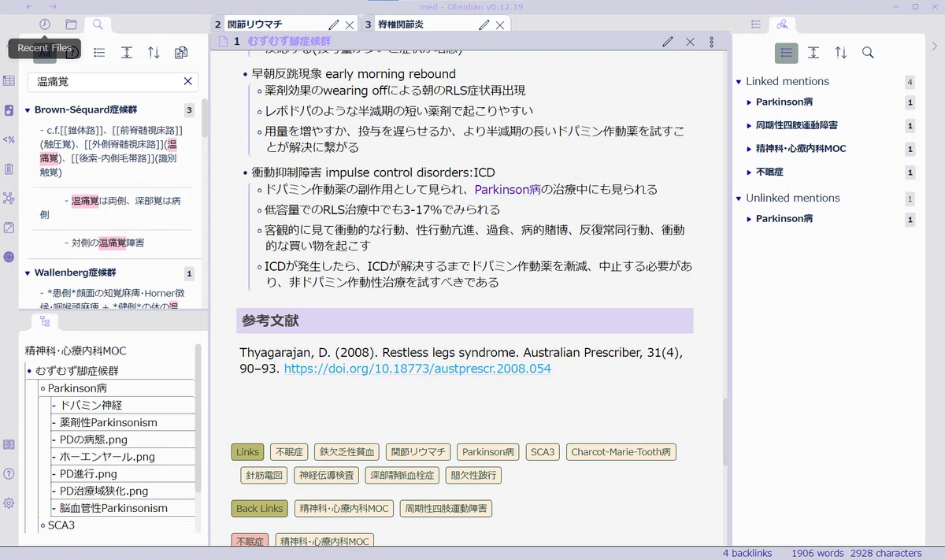Collapse the Unlinked mentions section

click(x=739, y=198)
